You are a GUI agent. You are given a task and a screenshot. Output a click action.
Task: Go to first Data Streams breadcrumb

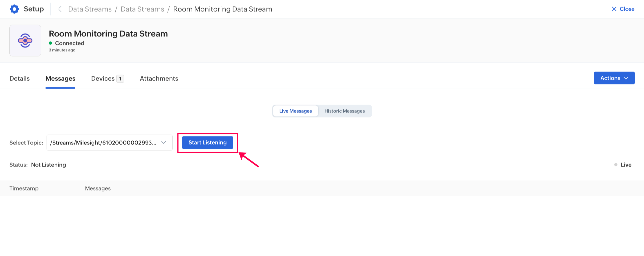[90, 9]
